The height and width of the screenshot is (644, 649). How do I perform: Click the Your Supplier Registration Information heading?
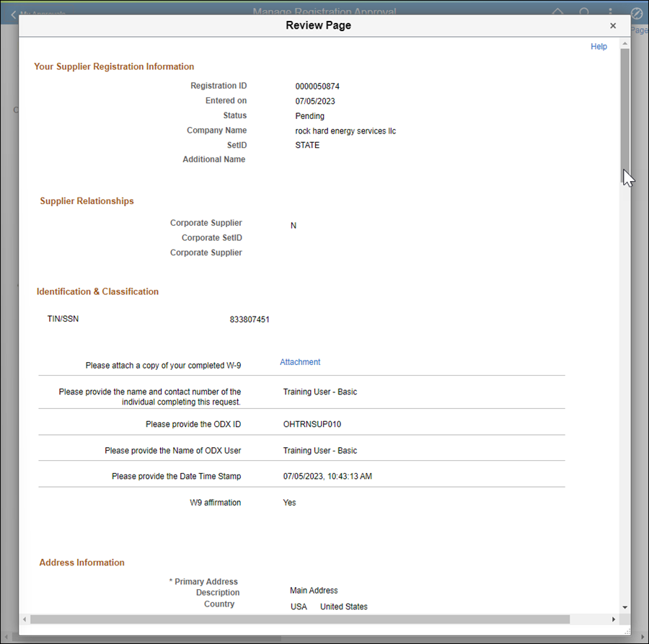pyautogui.click(x=114, y=66)
